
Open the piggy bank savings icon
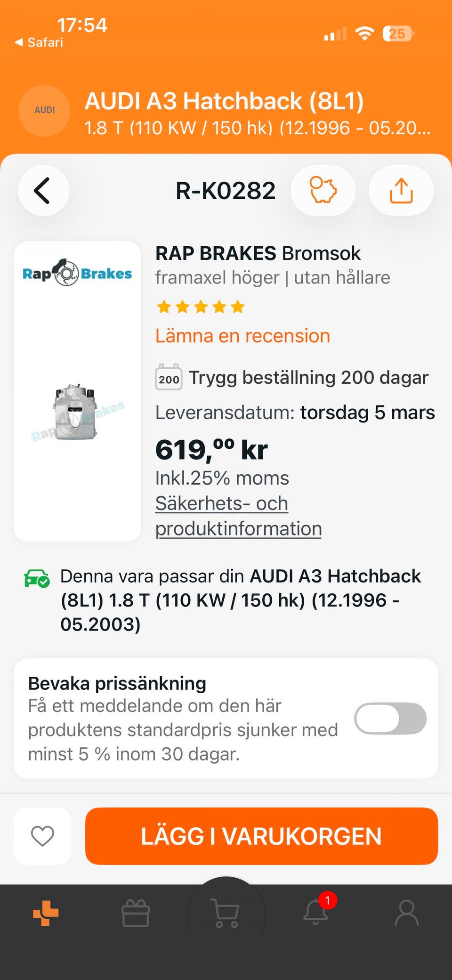coord(323,191)
